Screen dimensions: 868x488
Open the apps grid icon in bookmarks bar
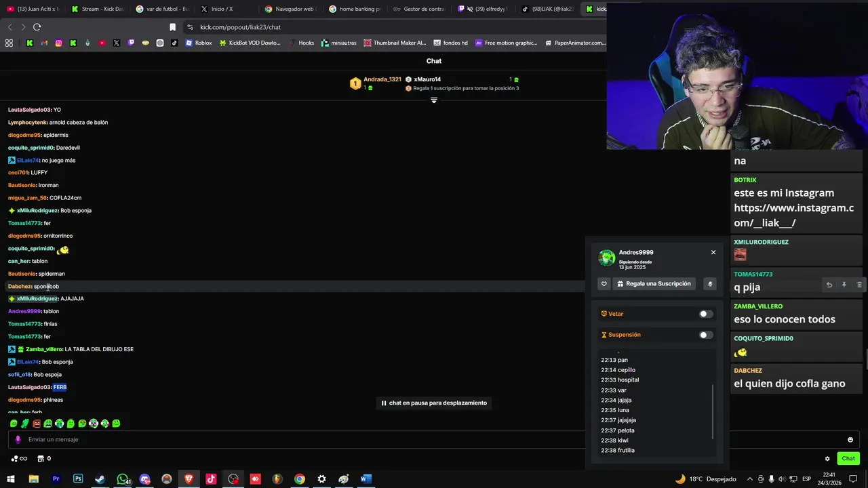[x=9, y=43]
